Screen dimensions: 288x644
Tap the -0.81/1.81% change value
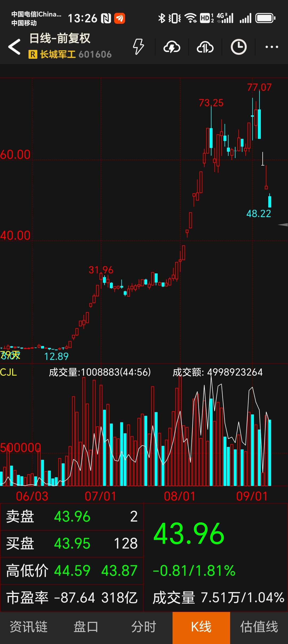194,571
